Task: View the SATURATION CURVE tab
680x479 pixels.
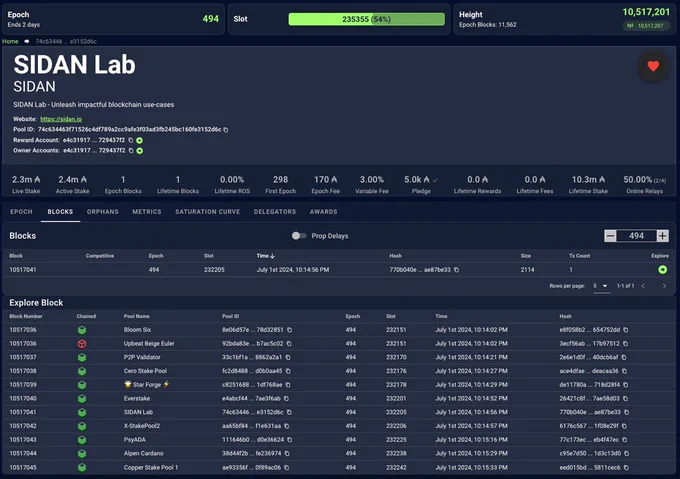Action: pos(207,212)
